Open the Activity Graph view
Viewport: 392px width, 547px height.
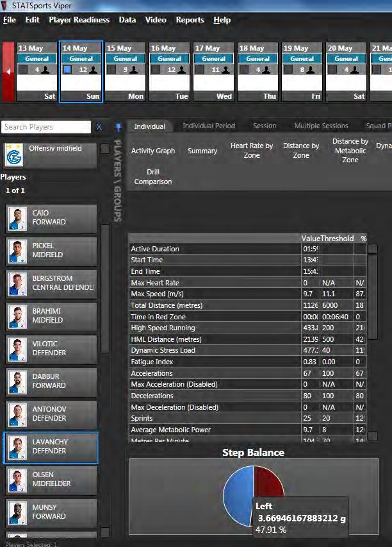click(153, 151)
